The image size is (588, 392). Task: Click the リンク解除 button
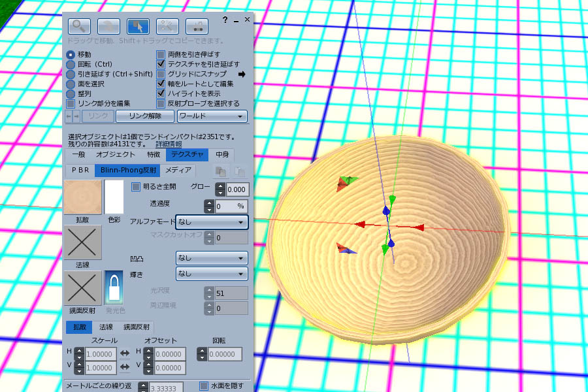pyautogui.click(x=144, y=116)
